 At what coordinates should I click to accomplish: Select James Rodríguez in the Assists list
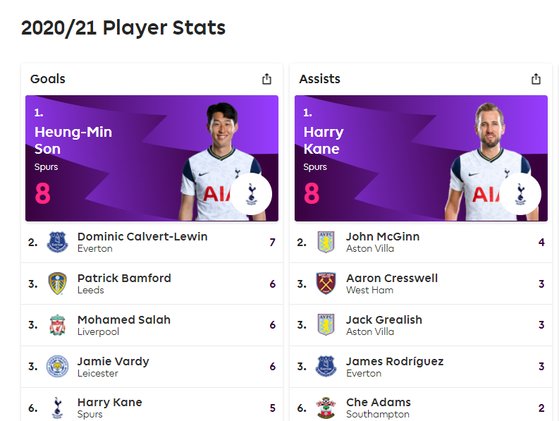[x=421, y=366]
